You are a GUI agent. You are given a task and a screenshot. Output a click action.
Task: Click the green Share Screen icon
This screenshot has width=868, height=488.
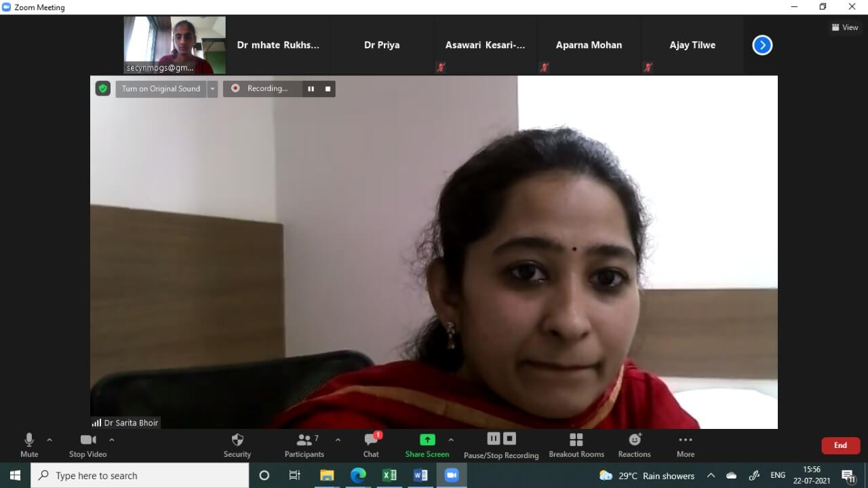click(427, 440)
